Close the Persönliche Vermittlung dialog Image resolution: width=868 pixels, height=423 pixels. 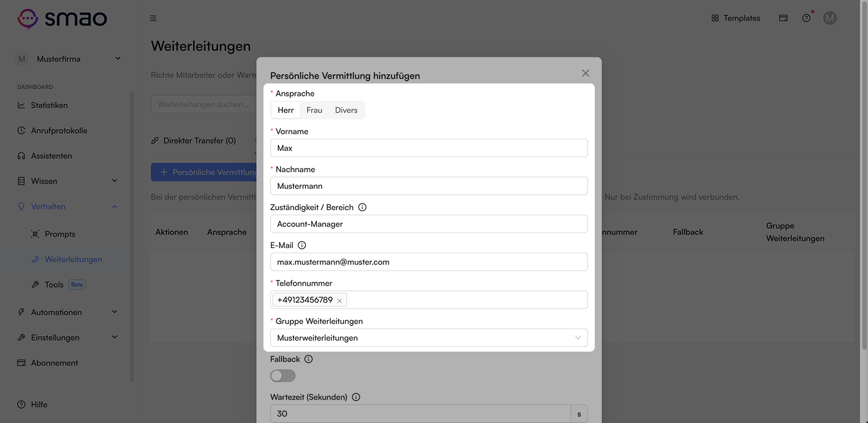586,73
